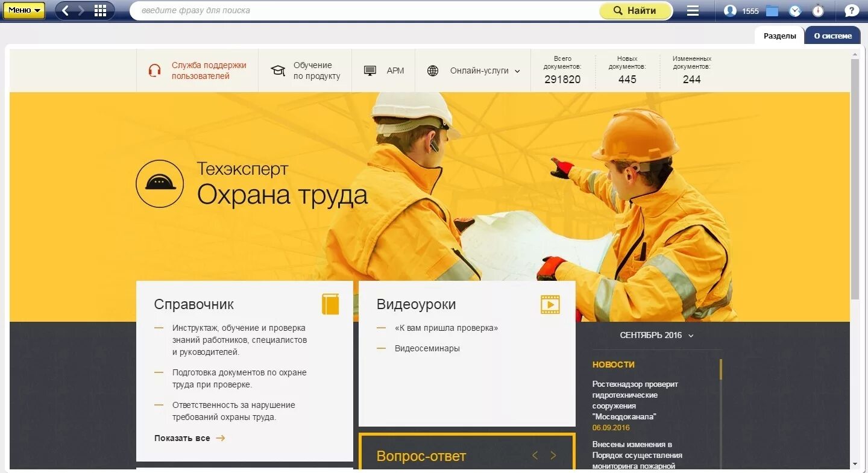Viewport: 868px width, 473px height.
Task: Click new documents count 445
Action: (627, 80)
